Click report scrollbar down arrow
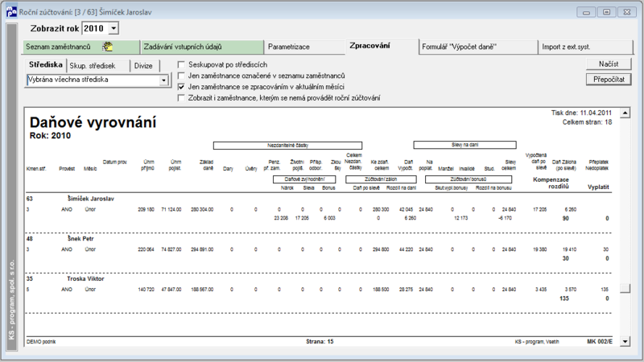644x362 pixels. point(625,341)
